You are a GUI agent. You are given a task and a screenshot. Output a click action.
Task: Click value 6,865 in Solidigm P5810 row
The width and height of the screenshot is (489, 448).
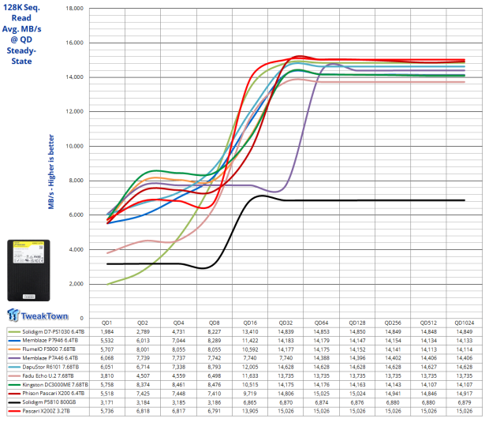click(250, 402)
